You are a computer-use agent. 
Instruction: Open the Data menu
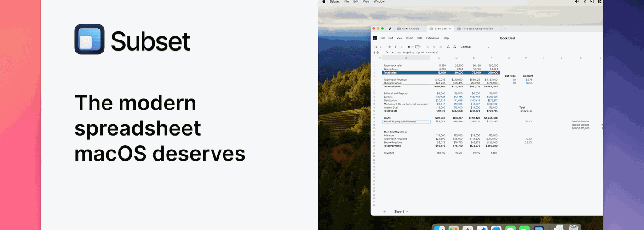coord(420,38)
